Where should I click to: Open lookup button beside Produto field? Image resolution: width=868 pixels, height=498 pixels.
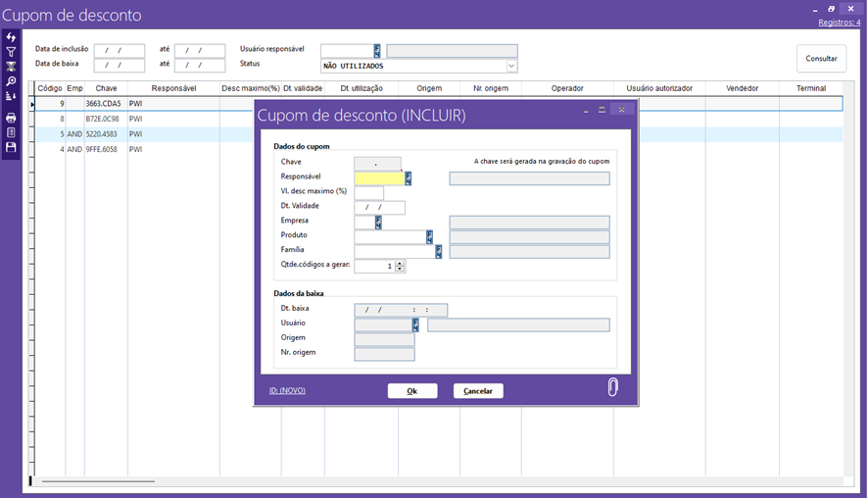(429, 237)
